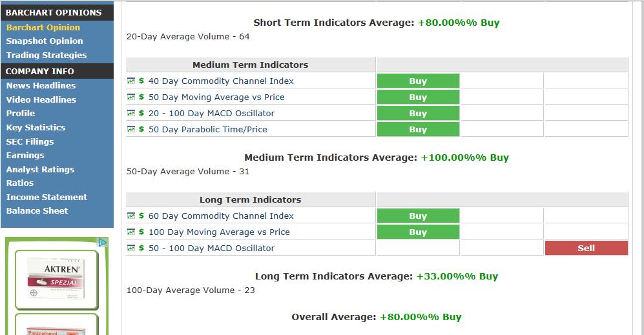Viewport: 644px width, 335px height.
Task: Click dollar icon beside 50 Day Moving Average
Action: point(141,97)
